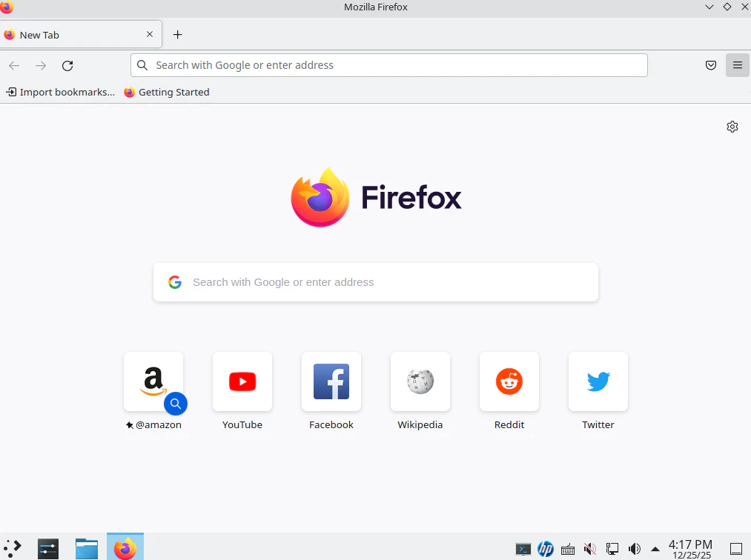Open System Settings in the taskbar
Screen dimensions: 751x560
coord(48,547)
